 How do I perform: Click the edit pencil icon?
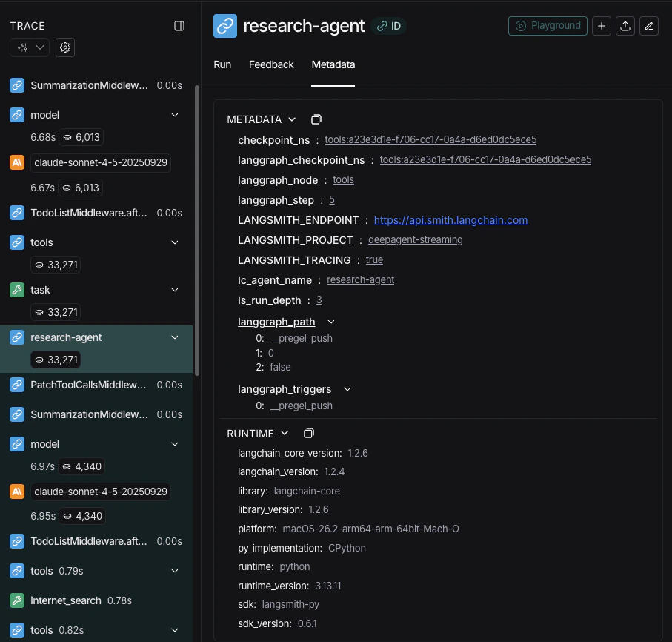[649, 26]
